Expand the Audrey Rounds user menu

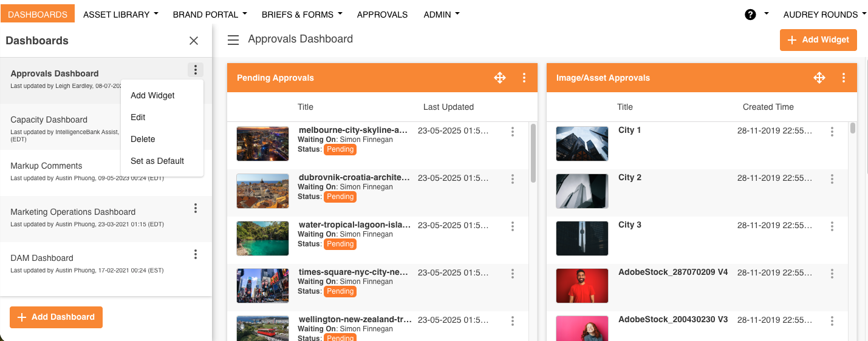(x=824, y=14)
